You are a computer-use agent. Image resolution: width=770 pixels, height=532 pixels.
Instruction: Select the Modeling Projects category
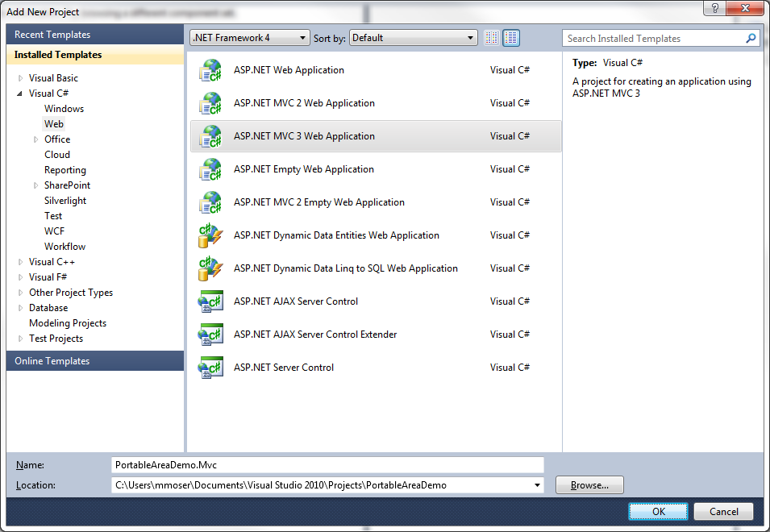coord(68,323)
